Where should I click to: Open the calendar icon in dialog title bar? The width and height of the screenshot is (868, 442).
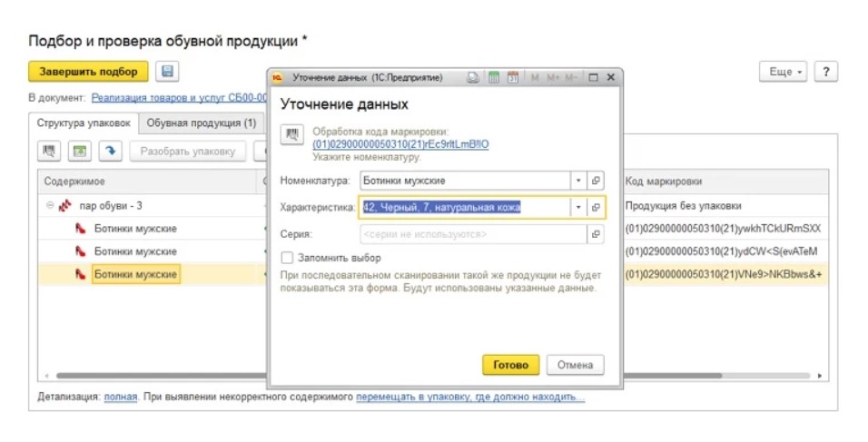click(513, 78)
